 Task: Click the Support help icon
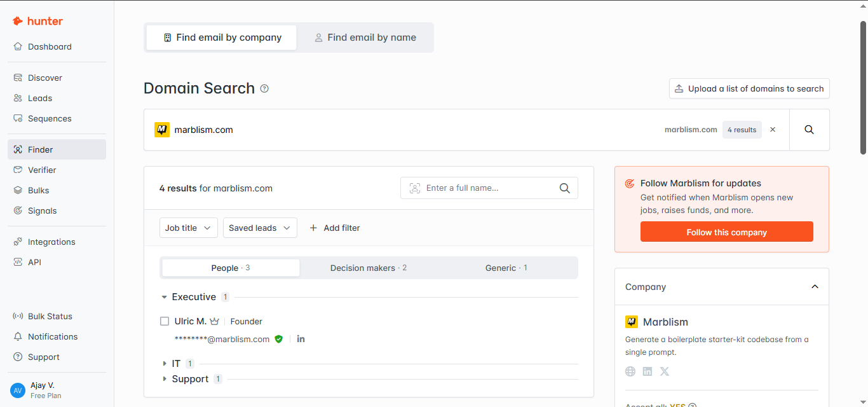click(18, 357)
